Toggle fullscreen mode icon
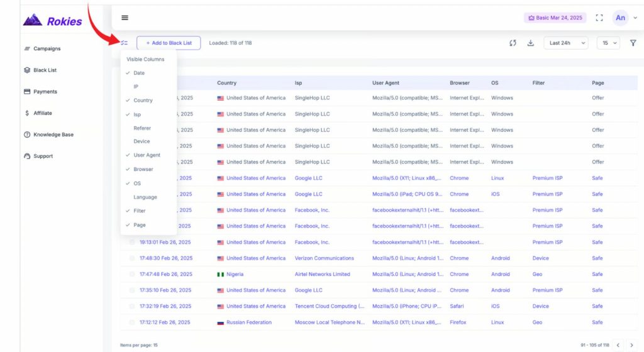644x352 pixels. pos(599,18)
